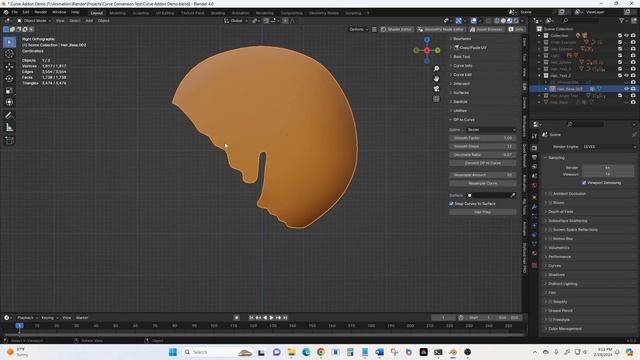640x360 pixels.
Task: Pick the Annotate pencil tool
Action: click(x=9, y=116)
